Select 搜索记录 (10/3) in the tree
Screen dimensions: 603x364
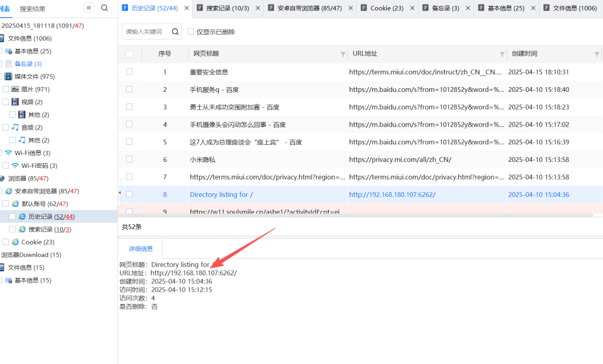click(49, 229)
